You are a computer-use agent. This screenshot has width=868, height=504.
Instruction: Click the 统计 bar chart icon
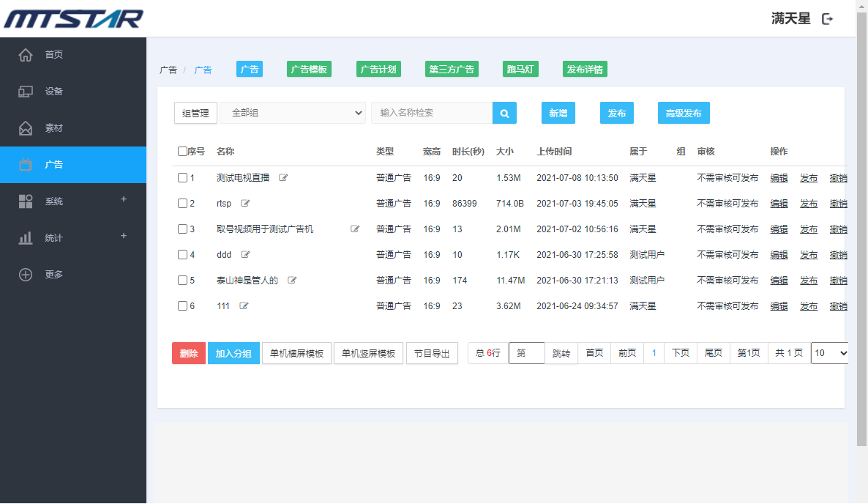(x=26, y=238)
